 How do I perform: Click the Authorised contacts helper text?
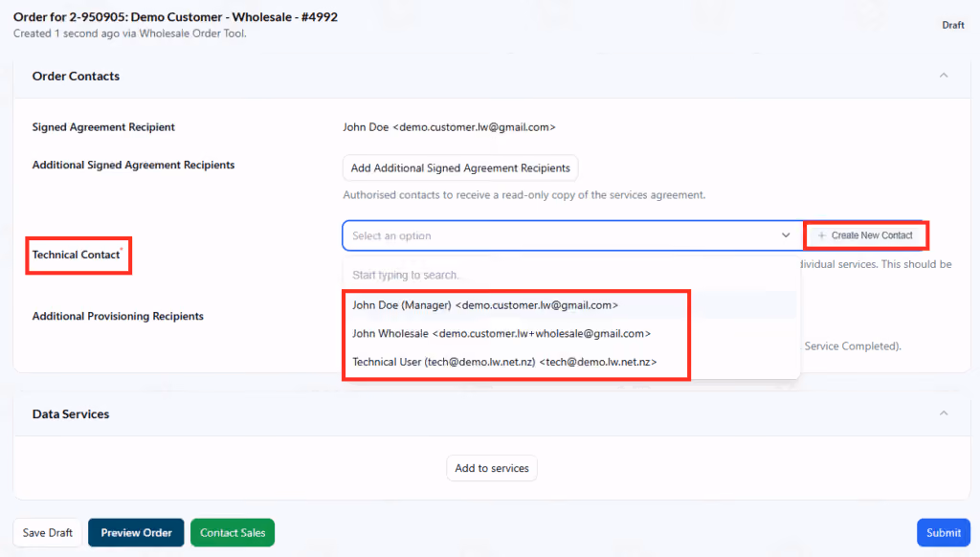pos(523,195)
